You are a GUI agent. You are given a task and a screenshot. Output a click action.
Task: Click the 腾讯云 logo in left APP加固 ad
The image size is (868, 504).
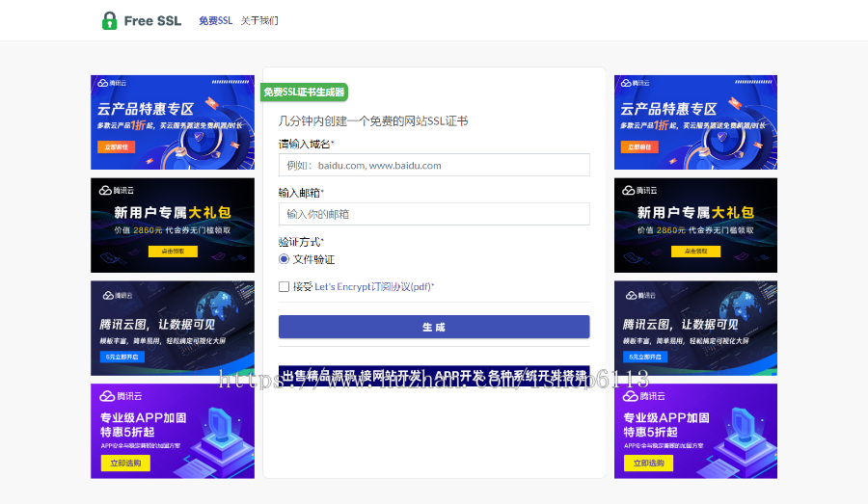tap(121, 396)
